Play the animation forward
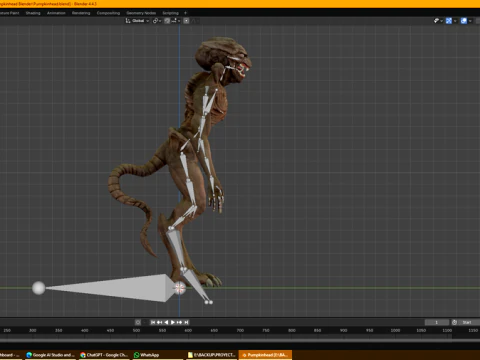 [x=173, y=322]
